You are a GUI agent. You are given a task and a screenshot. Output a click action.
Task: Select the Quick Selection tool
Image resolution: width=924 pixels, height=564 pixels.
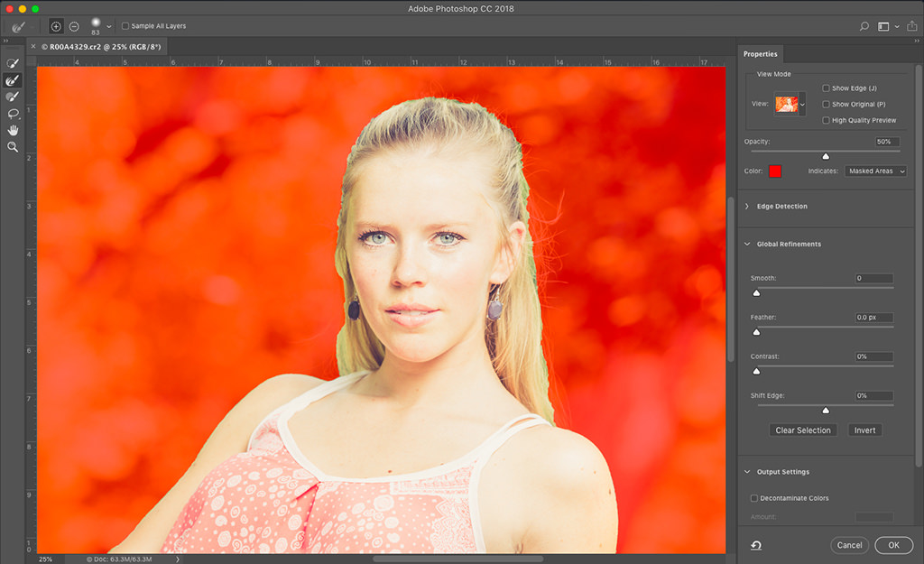[13, 63]
